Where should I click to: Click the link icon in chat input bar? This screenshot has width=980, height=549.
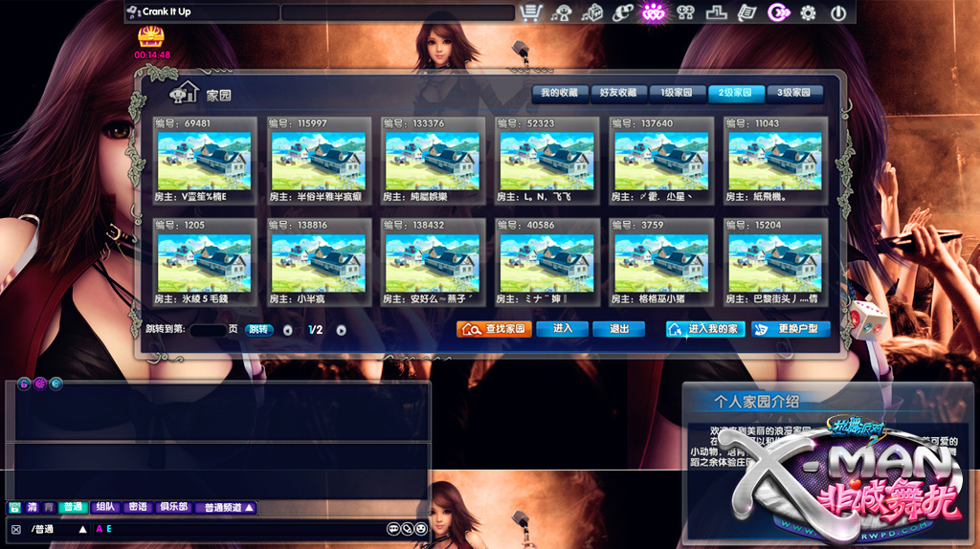pos(407,529)
